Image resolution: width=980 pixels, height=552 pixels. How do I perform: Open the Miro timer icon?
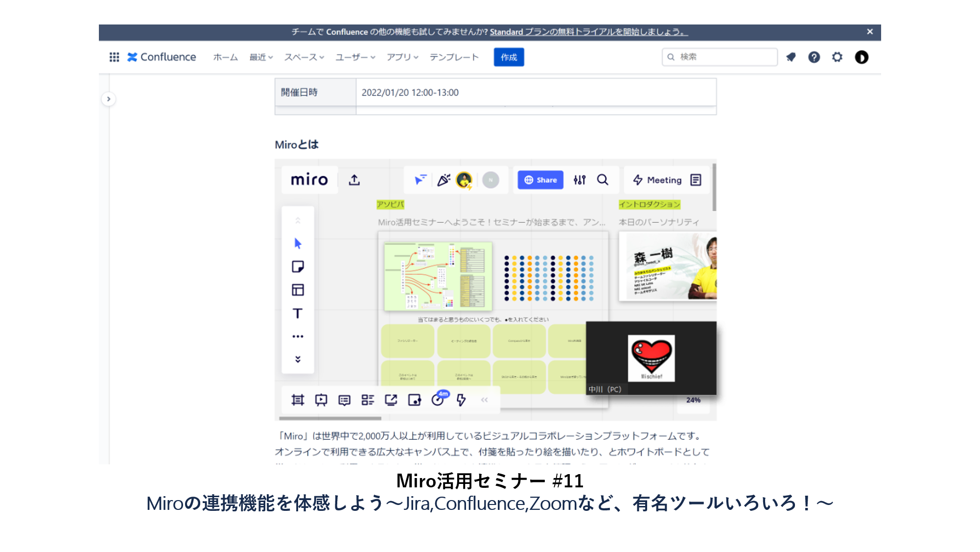pos(438,400)
